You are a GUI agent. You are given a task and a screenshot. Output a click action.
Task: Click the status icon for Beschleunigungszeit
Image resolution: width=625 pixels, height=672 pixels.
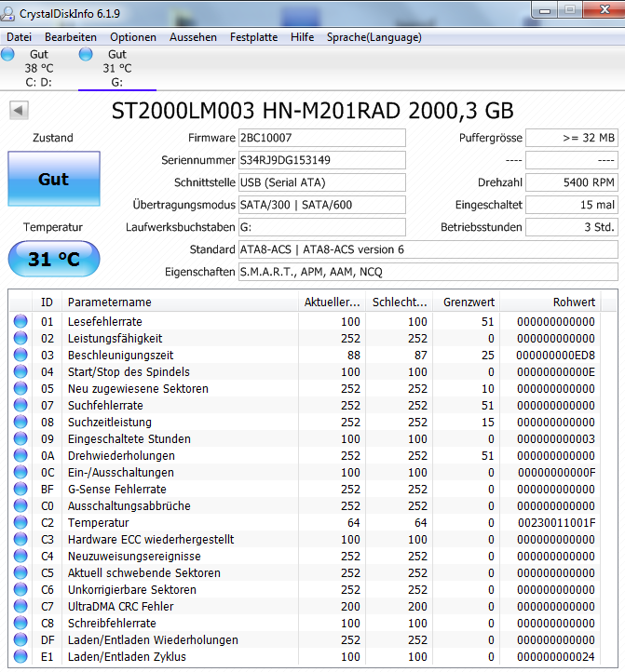[20, 355]
